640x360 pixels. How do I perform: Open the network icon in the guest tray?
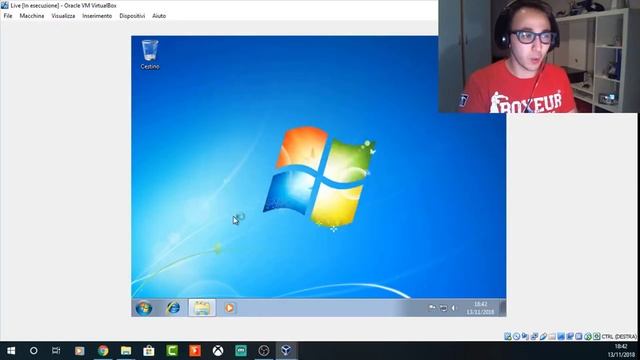point(443,308)
